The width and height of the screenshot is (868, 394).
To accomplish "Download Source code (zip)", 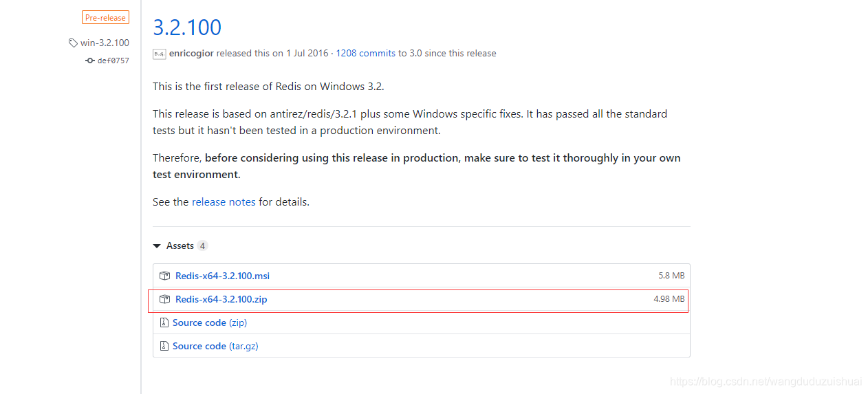I will pos(210,322).
